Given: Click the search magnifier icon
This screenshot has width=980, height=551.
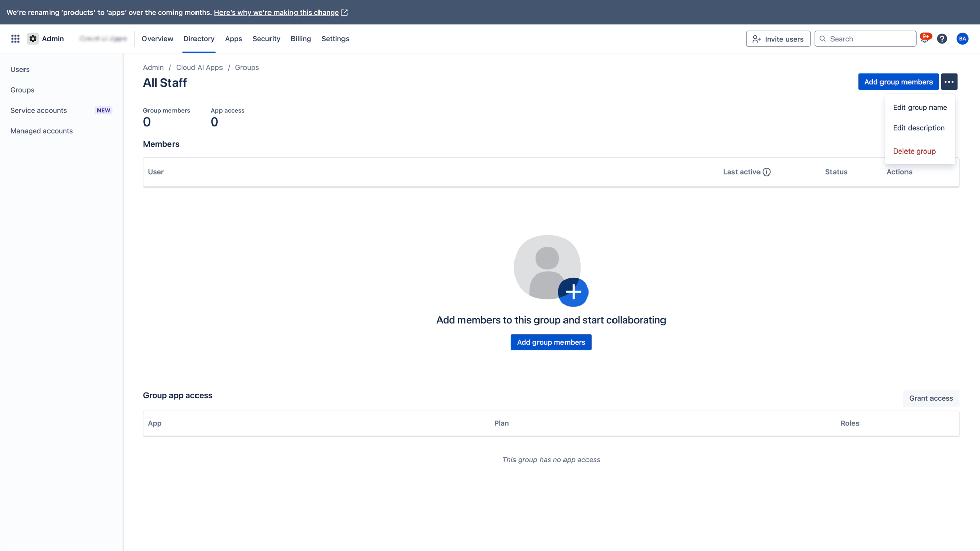Looking at the screenshot, I should tap(822, 39).
